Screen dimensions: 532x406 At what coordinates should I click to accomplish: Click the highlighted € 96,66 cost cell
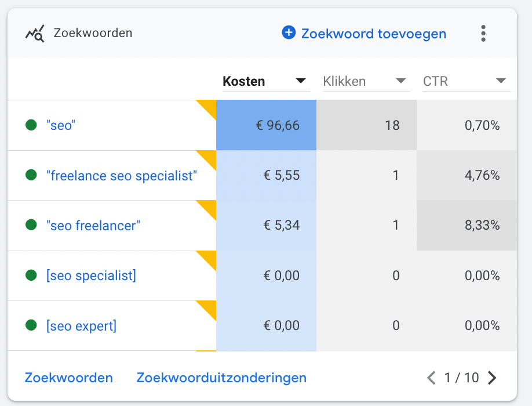click(267, 125)
